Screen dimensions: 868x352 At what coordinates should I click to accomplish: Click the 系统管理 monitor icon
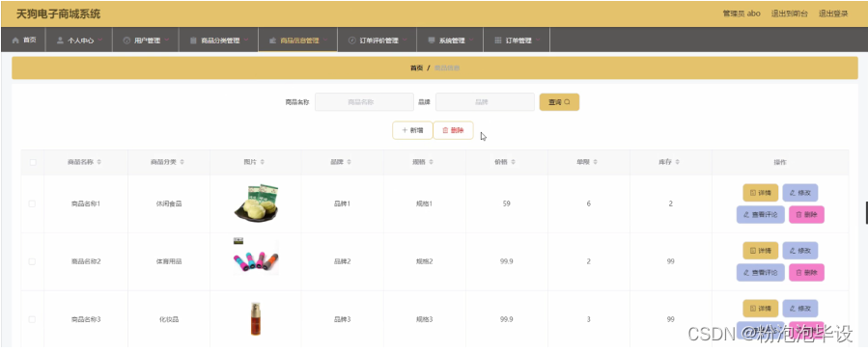[x=432, y=41]
